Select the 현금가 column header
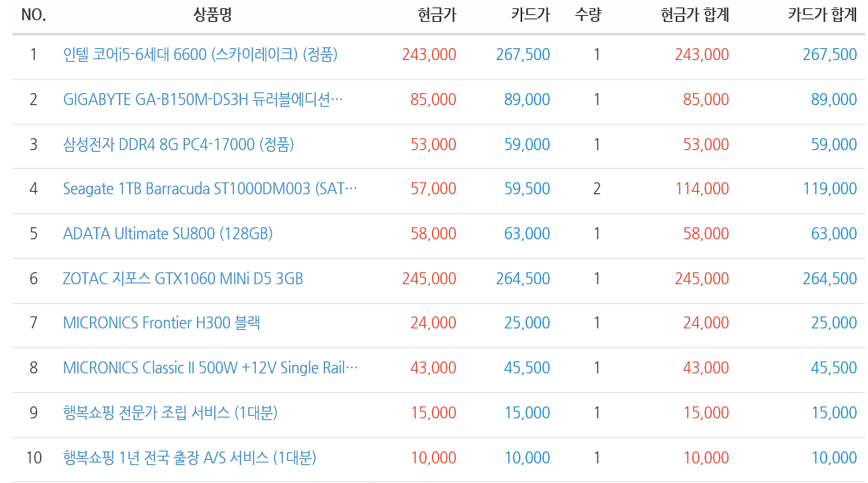This screenshot has height=483, width=868. click(x=437, y=15)
